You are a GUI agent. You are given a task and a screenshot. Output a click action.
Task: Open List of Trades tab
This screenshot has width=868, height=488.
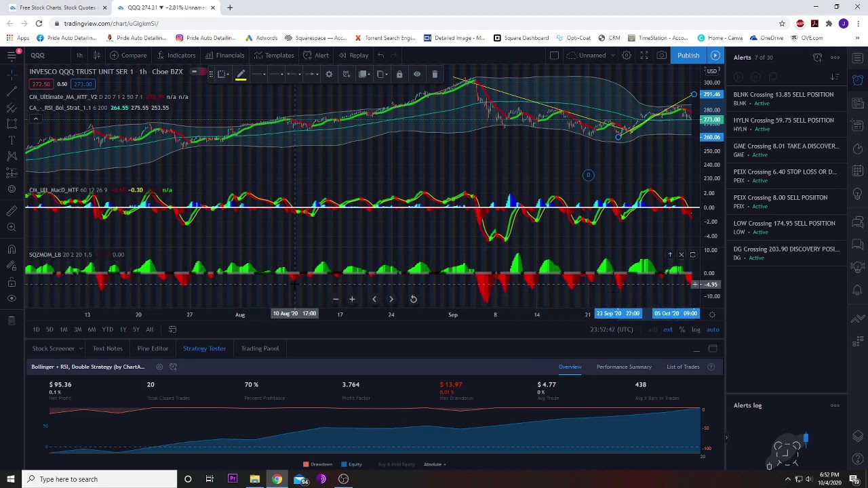[683, 367]
